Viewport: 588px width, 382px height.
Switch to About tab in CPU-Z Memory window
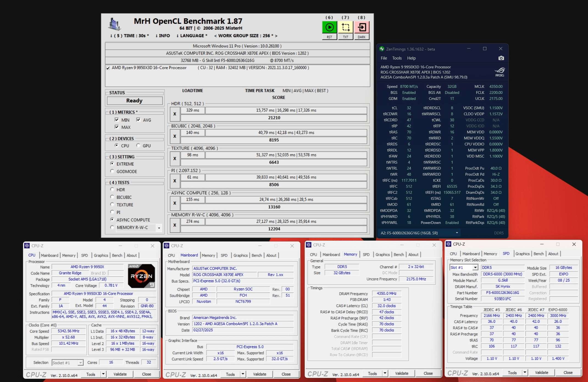tap(413, 254)
